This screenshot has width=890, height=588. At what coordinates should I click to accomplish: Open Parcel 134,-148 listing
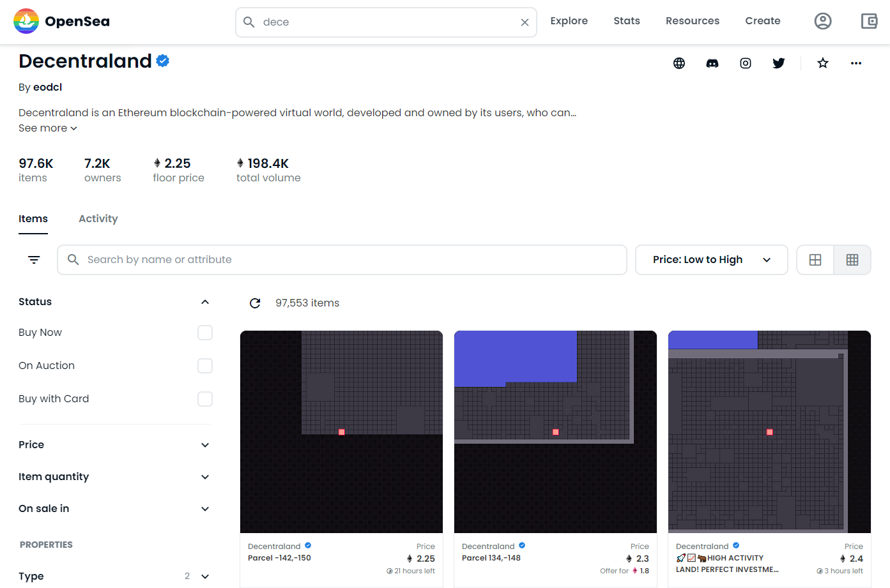pos(491,558)
